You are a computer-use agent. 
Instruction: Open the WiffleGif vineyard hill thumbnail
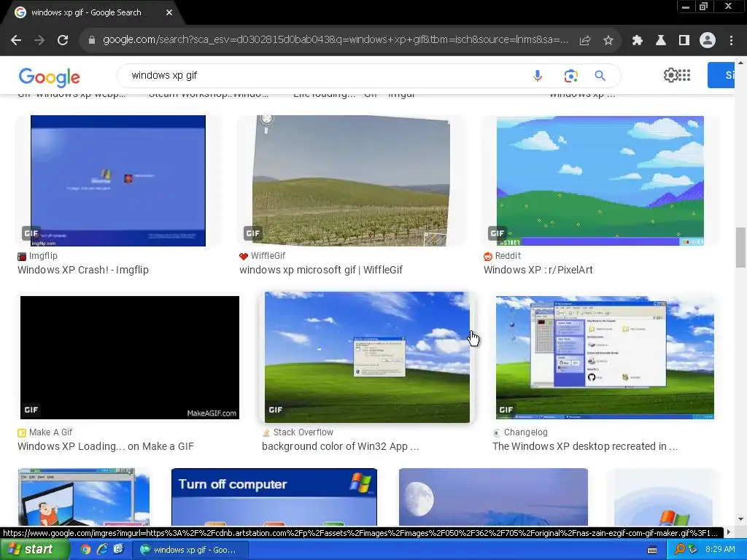[351, 181]
